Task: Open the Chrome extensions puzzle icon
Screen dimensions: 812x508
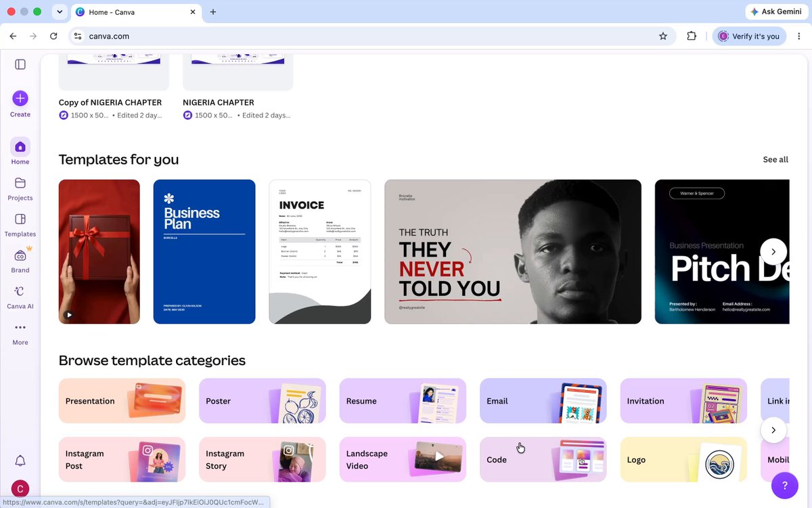Action: (x=692, y=37)
